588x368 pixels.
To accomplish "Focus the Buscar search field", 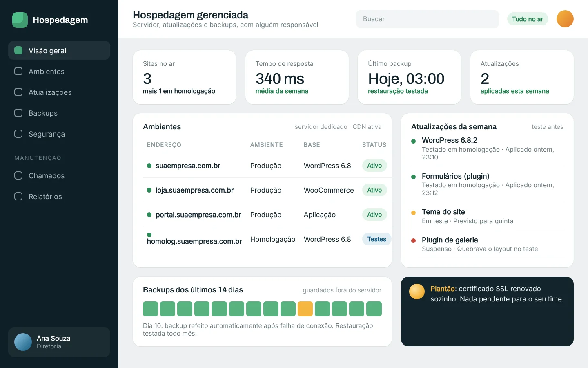I will 428,19.
